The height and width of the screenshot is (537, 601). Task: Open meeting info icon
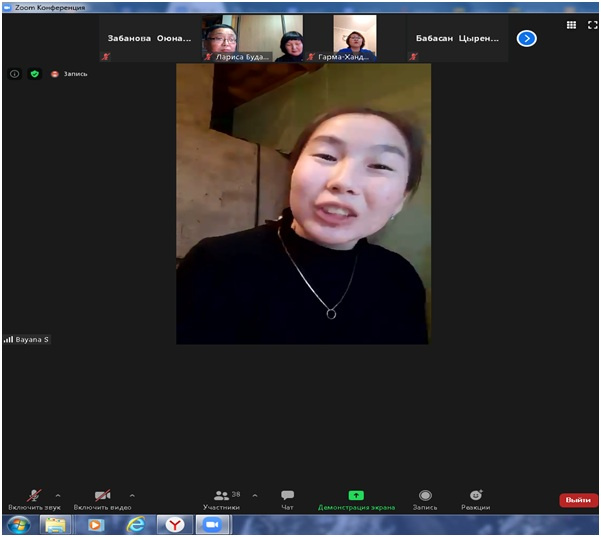click(x=15, y=74)
